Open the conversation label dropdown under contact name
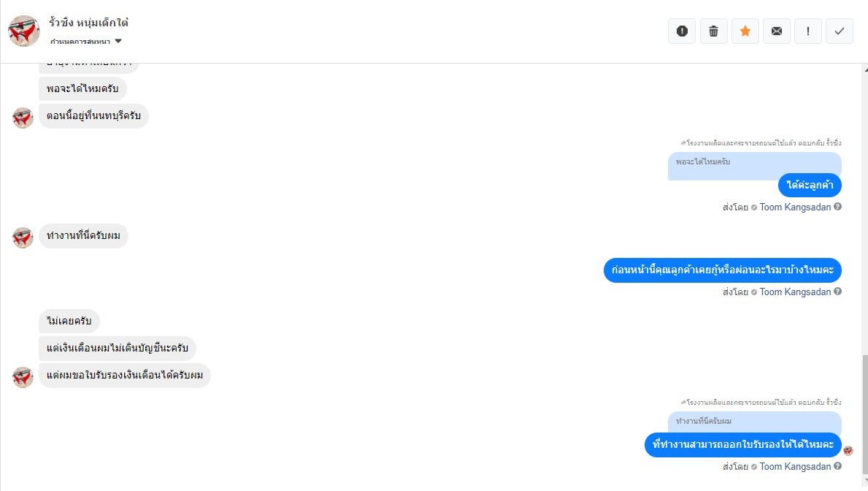The image size is (868, 491). [x=86, y=42]
